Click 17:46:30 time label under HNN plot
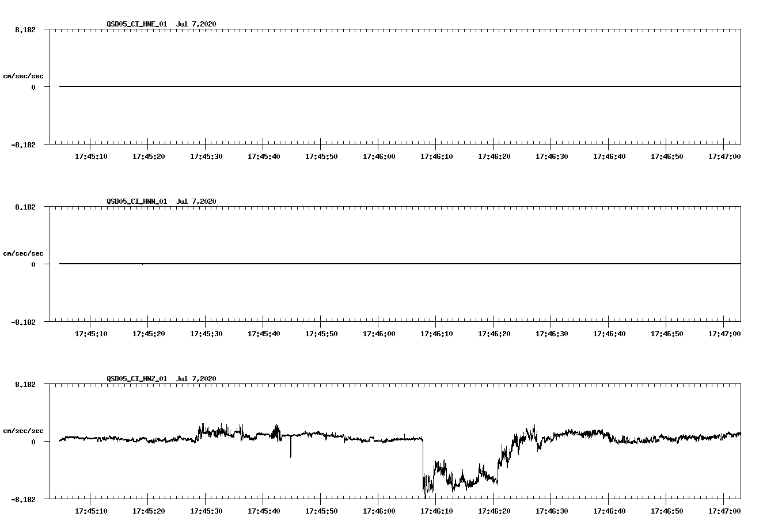Viewport: 782px width, 532px height. tap(552, 334)
